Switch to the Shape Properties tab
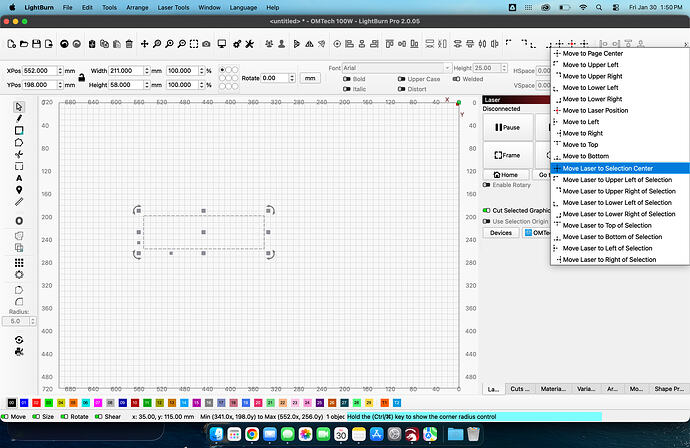 coord(669,389)
